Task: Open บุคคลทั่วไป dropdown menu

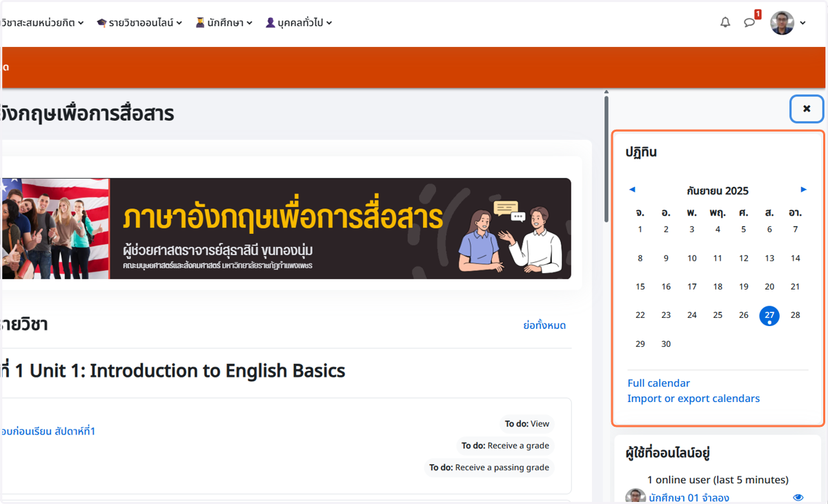Action: [x=299, y=23]
